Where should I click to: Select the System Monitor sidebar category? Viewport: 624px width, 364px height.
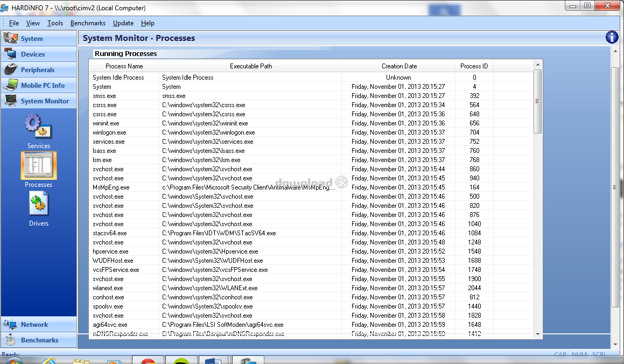pyautogui.click(x=39, y=101)
